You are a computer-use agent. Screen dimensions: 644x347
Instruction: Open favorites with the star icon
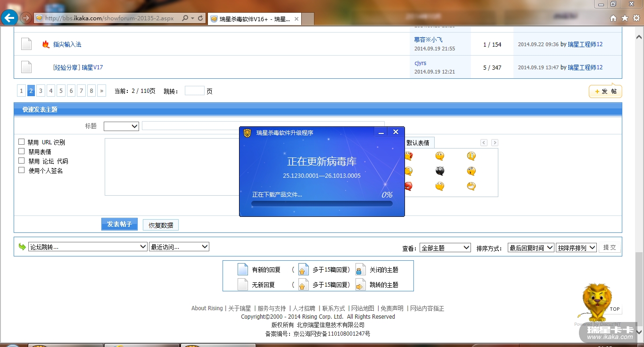tap(625, 18)
